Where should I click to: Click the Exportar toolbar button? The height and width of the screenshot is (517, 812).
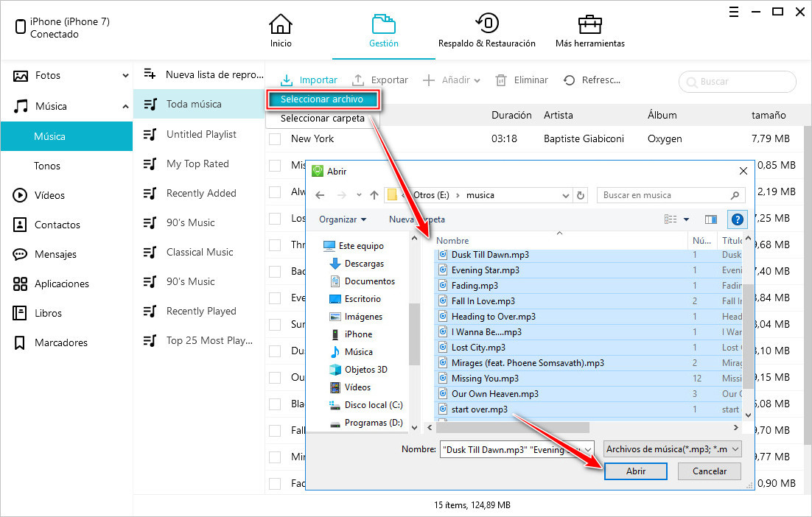tap(379, 80)
